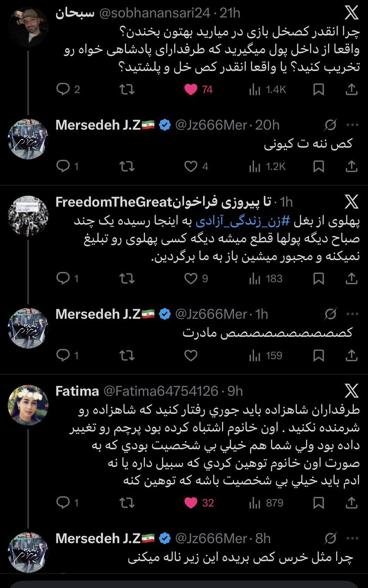Viewport: 368px width, 588px height.
Task: Open more options on Mersedeh's 8h reply
Action: [x=351, y=539]
